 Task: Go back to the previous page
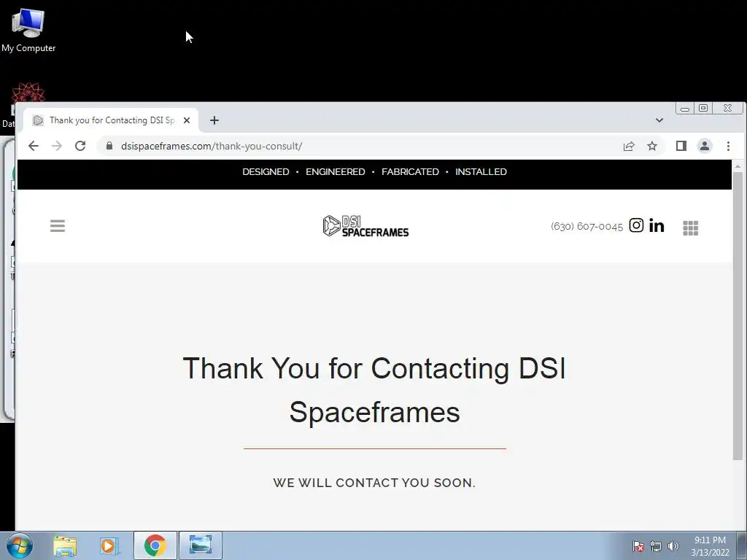point(34,146)
